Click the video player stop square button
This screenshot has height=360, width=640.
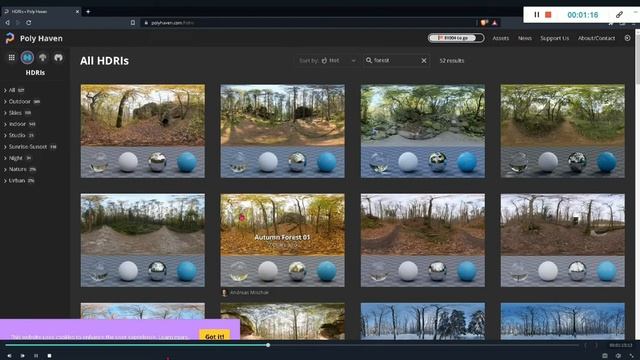(x=49, y=356)
